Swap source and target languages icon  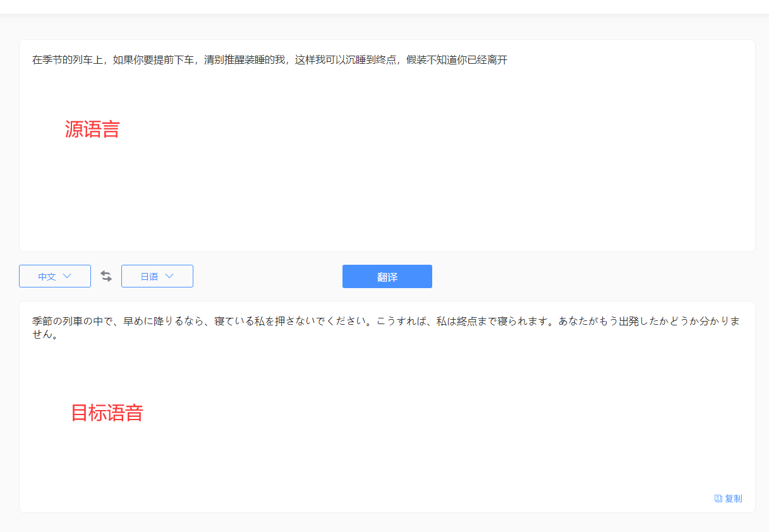tap(106, 276)
